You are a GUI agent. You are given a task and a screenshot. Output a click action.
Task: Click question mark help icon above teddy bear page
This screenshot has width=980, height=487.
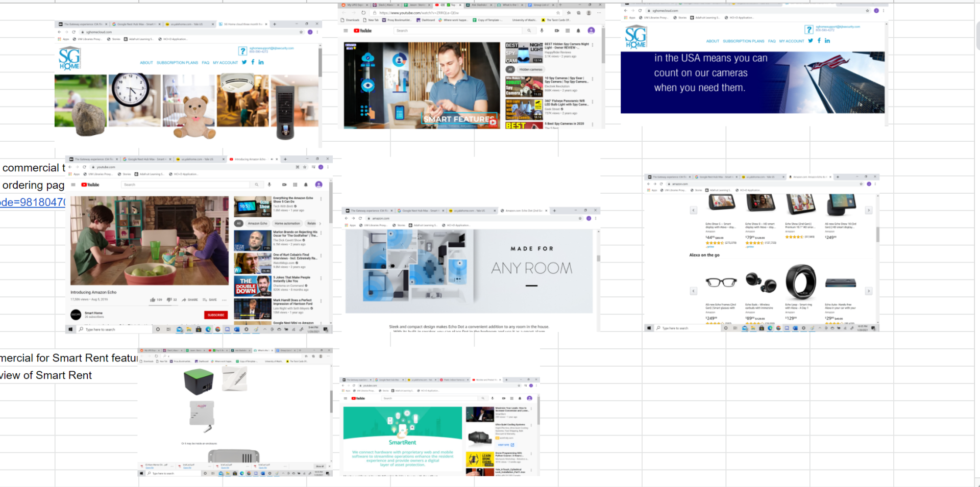243,50
